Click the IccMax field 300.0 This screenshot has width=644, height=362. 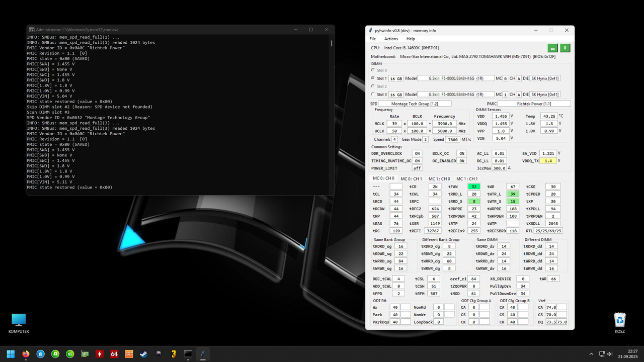pos(499,168)
